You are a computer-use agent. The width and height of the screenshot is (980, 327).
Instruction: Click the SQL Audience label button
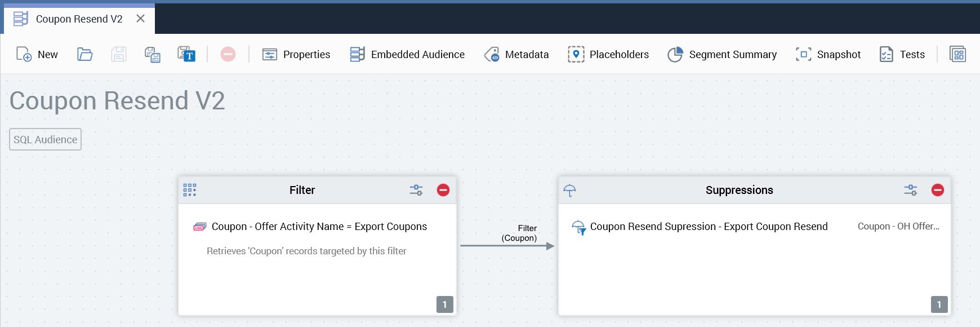pyautogui.click(x=46, y=140)
